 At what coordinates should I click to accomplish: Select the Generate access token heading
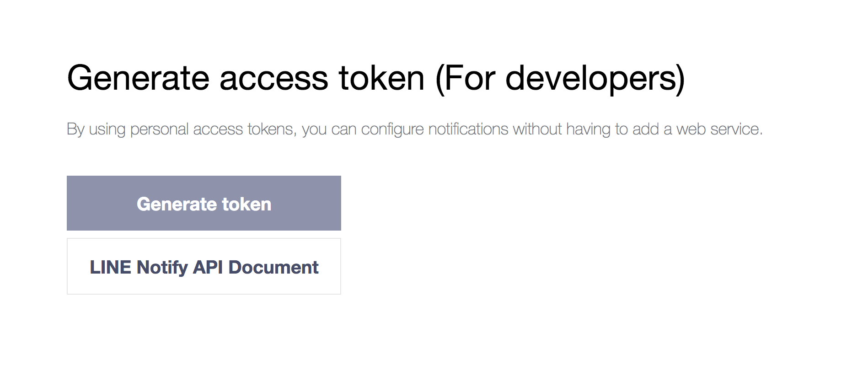[x=376, y=79]
